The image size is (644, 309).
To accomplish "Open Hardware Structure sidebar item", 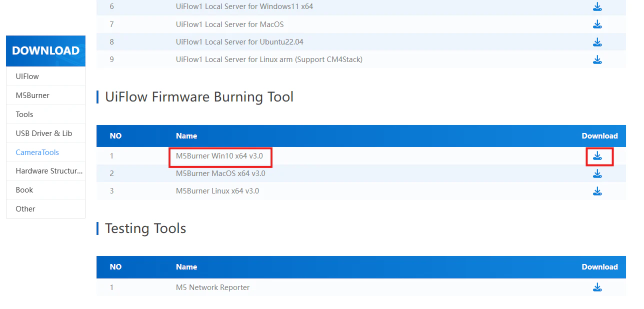I will point(45,171).
